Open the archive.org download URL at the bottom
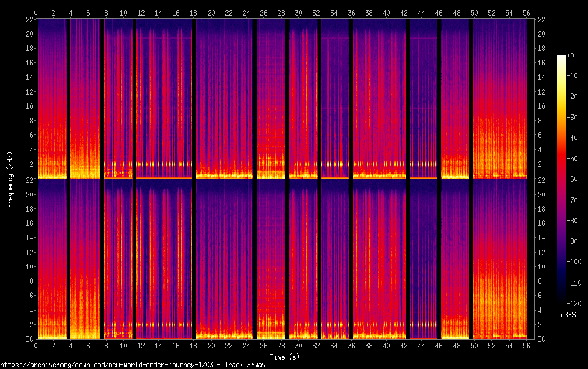The height and width of the screenshot is (369, 588). pos(133,365)
